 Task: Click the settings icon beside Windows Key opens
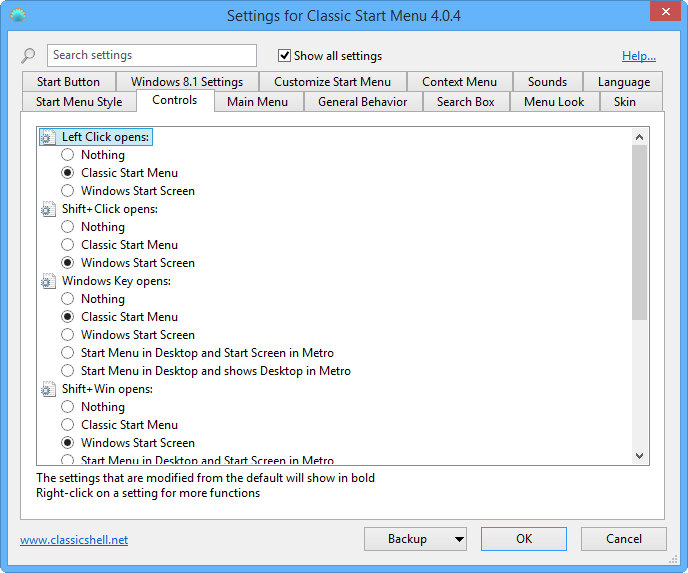point(48,281)
